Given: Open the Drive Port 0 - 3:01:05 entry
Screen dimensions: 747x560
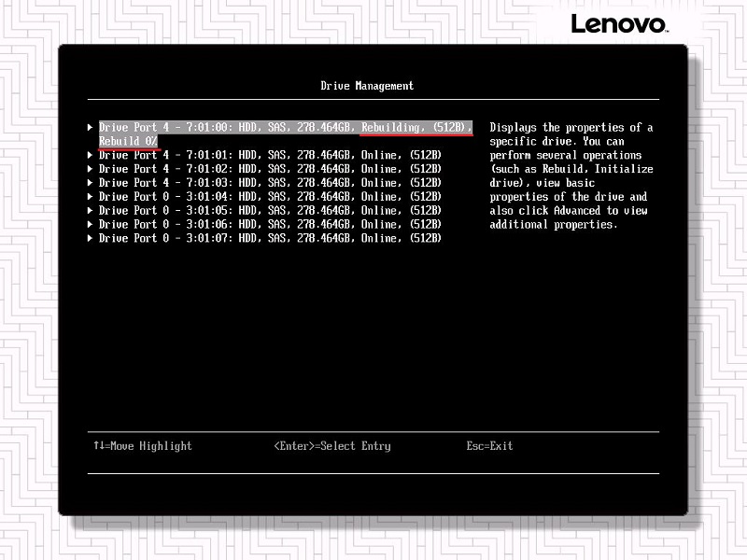Looking at the screenshot, I should click(270, 211).
